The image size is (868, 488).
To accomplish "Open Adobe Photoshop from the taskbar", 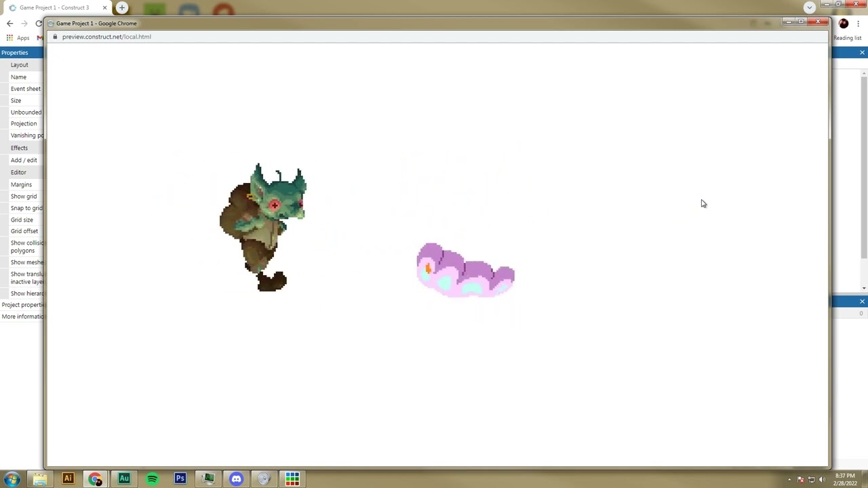I will click(180, 479).
